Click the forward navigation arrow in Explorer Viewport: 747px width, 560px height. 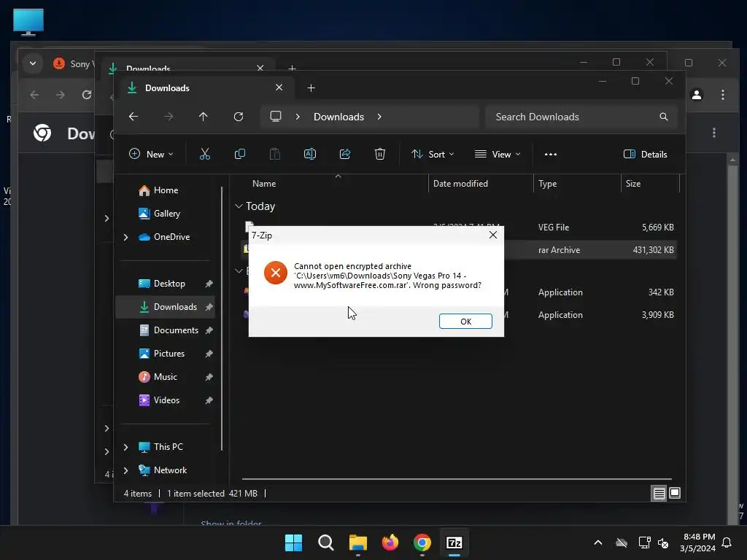169,117
